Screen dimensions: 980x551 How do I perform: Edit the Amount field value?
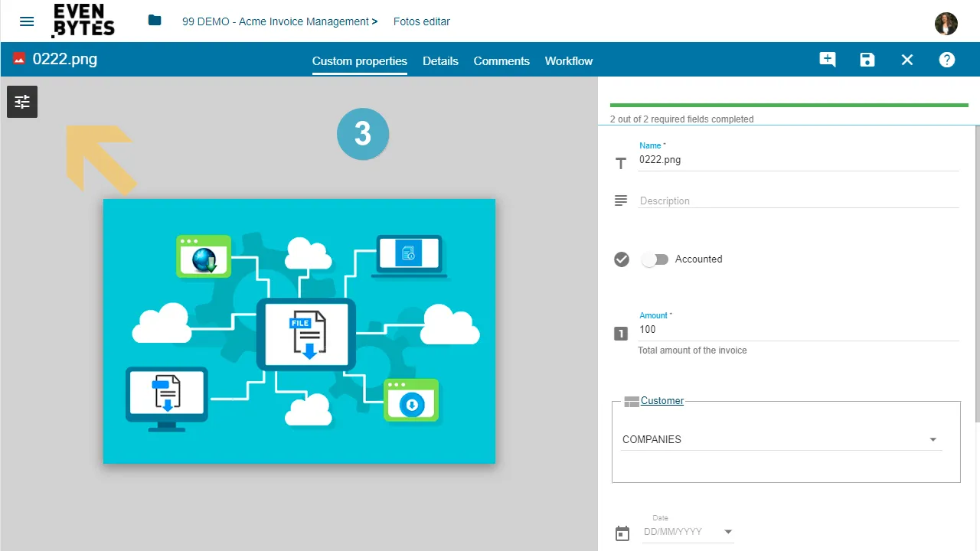coord(799,330)
